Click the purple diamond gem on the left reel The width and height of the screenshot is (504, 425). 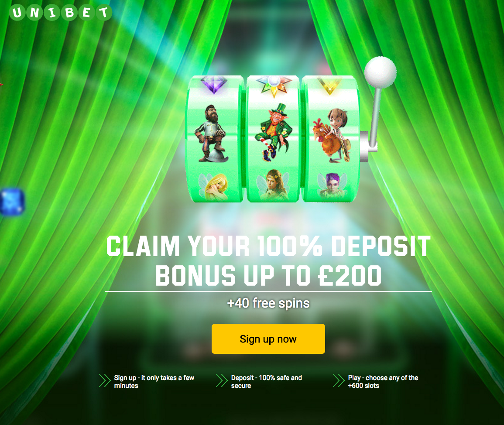[x=214, y=84]
